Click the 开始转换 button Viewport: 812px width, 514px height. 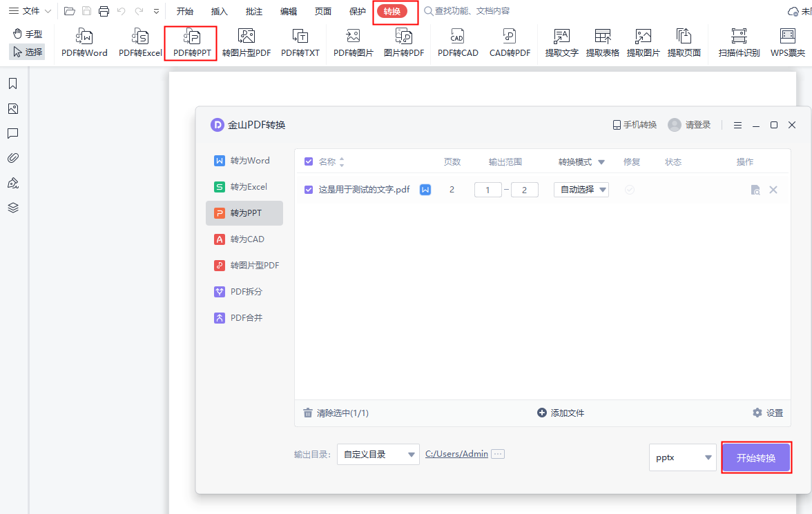[756, 457]
